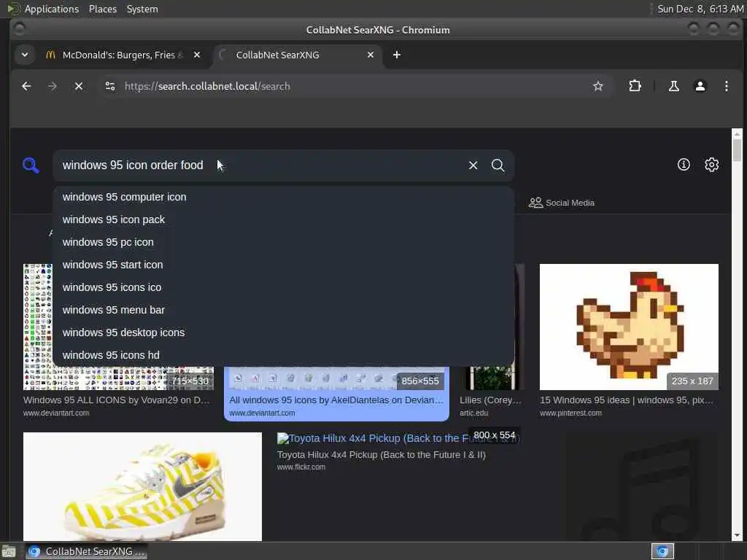Clear the search query with X
Viewport: 747px width, 560px height.
[473, 166]
